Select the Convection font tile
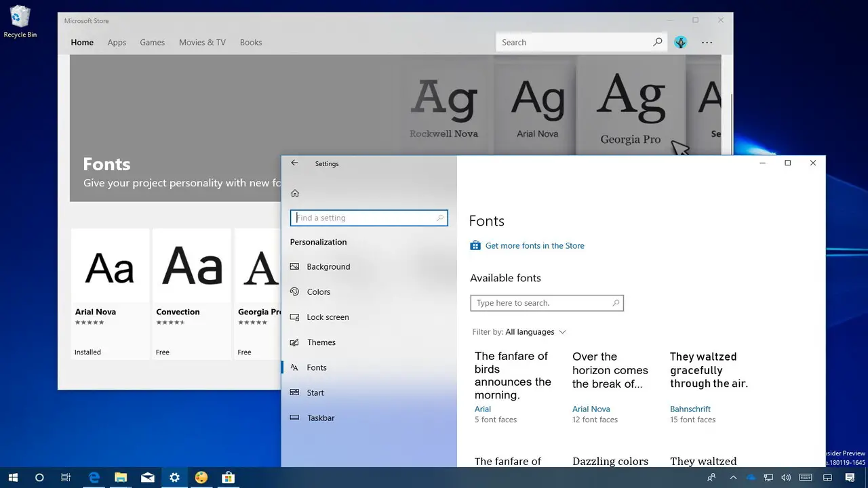Viewport: 868px width, 488px height. click(x=192, y=293)
